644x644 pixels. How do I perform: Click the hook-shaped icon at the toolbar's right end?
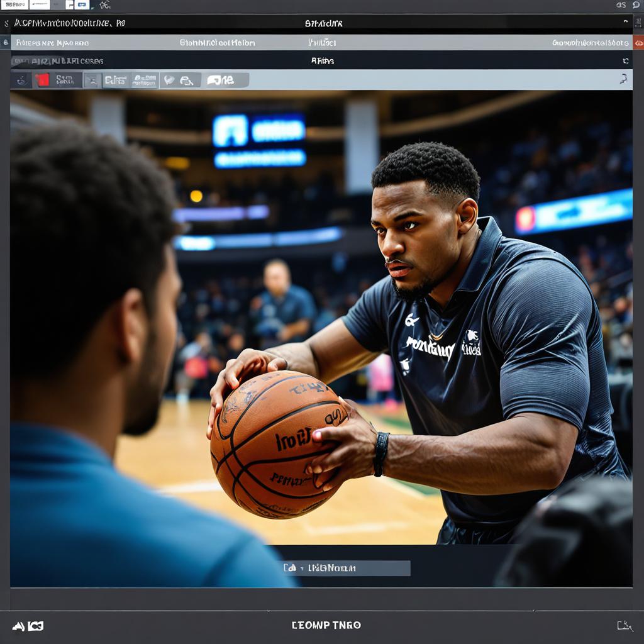point(623,79)
